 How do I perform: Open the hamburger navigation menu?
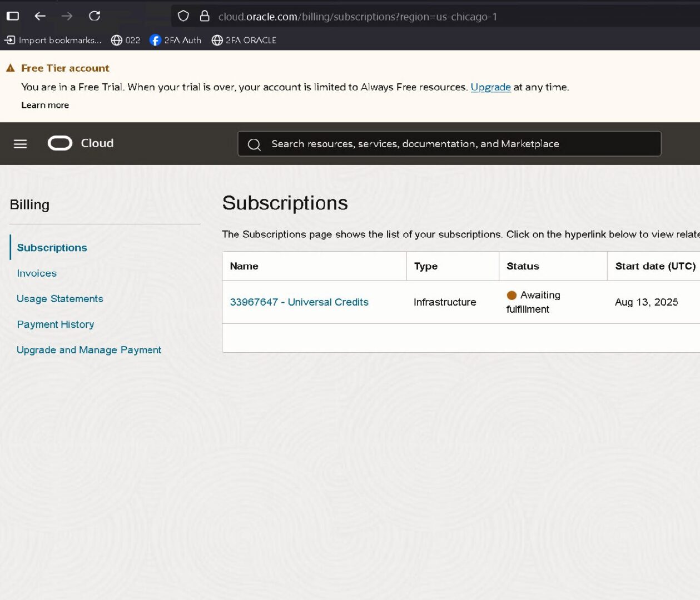point(21,144)
